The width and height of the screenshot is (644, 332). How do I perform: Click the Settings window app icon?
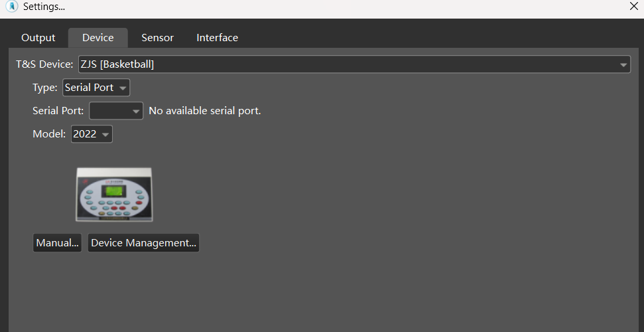[11, 7]
